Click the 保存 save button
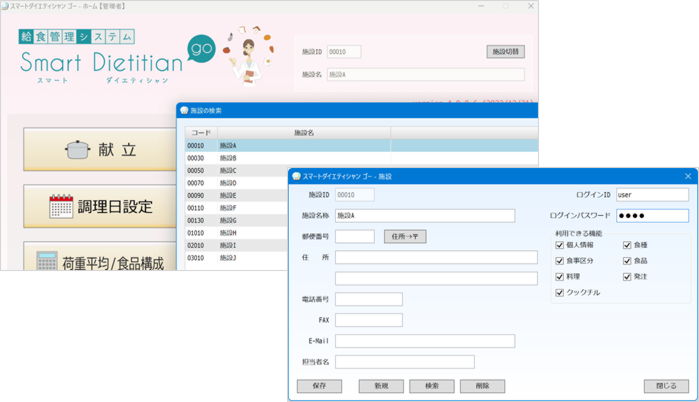This screenshot has height=402, width=699. [320, 386]
